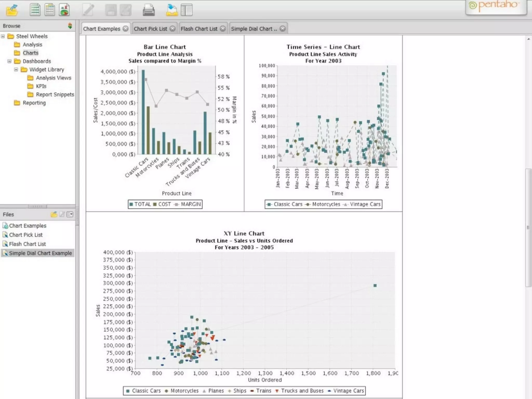Click the new report (green sheet) toolbar icon
Viewport: 532px width, 399px height.
point(35,10)
